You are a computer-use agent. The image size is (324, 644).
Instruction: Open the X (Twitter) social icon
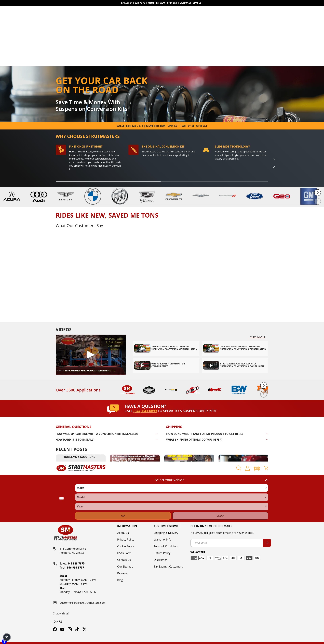tap(85, 629)
